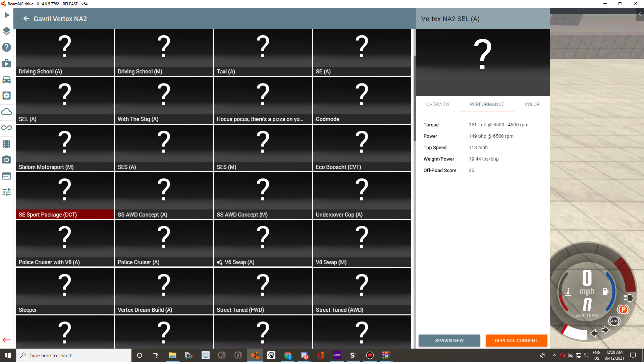Select the Hocus pocus pizza configuration
Viewport: 644px width, 362px height.
tap(263, 100)
